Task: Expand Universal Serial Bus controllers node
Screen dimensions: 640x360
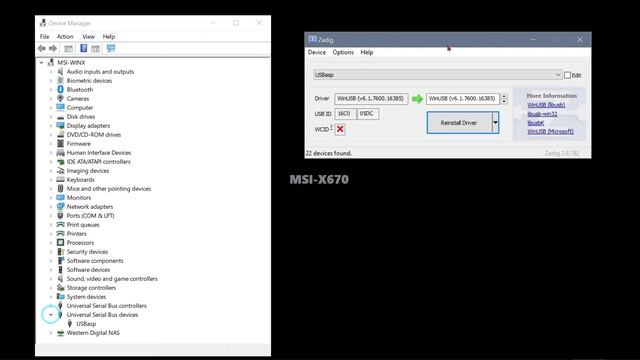Action: (x=51, y=306)
